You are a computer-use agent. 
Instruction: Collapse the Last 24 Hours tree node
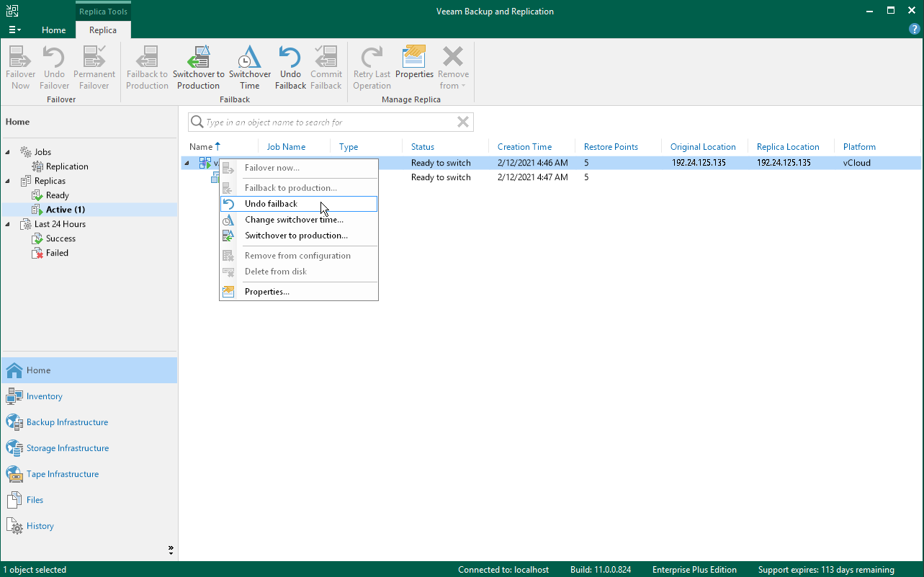pos(9,224)
